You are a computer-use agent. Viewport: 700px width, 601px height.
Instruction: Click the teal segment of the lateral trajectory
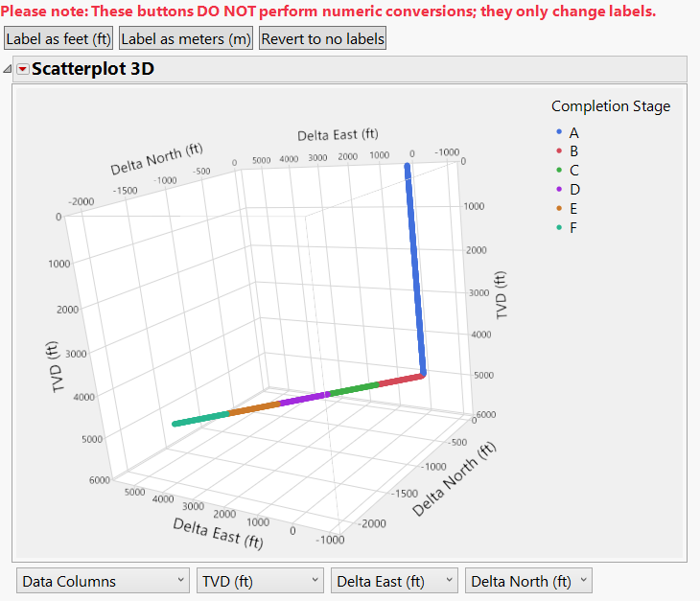201,419
